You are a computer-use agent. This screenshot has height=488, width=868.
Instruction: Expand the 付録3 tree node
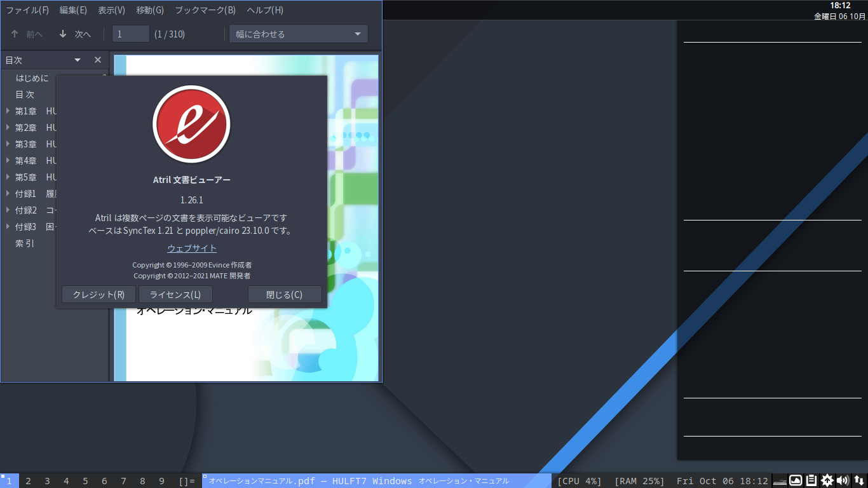click(x=8, y=227)
